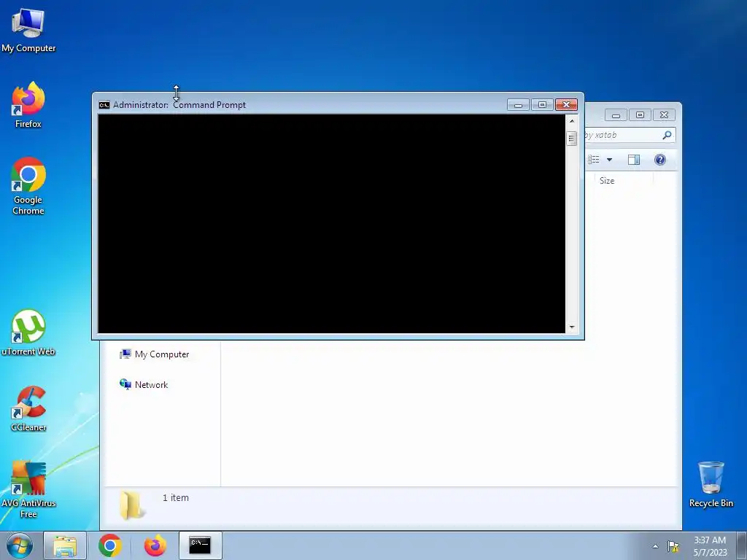Click the Show desktop strip on taskbar
747x560 pixels.
(742, 546)
